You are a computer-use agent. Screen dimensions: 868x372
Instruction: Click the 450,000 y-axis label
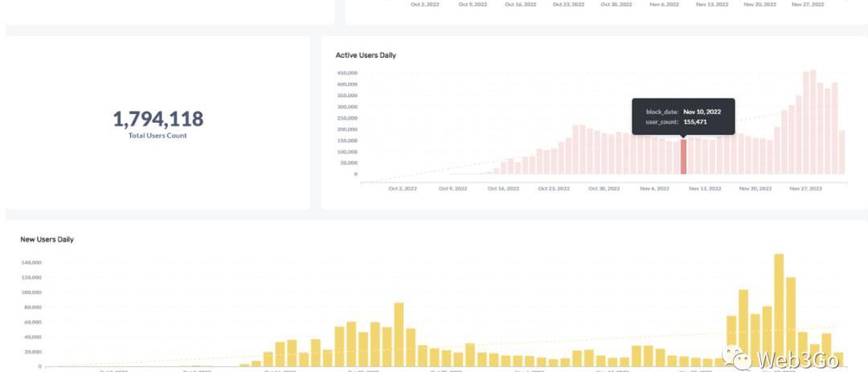coord(347,73)
